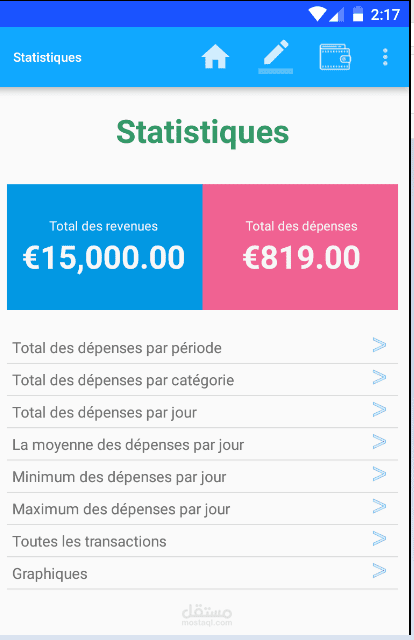Screen dimensions: 414x640
Task: Tap the Wi-Fi status icon
Action: pos(316,14)
